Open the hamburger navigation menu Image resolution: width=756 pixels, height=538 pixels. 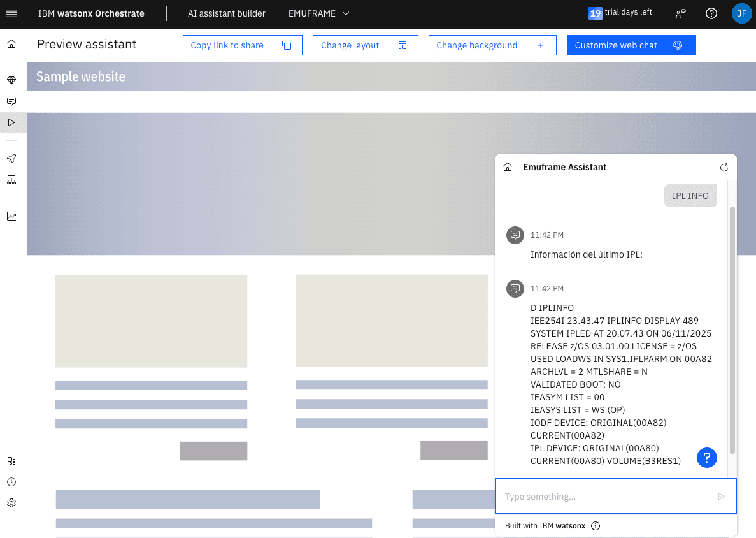pyautogui.click(x=11, y=13)
